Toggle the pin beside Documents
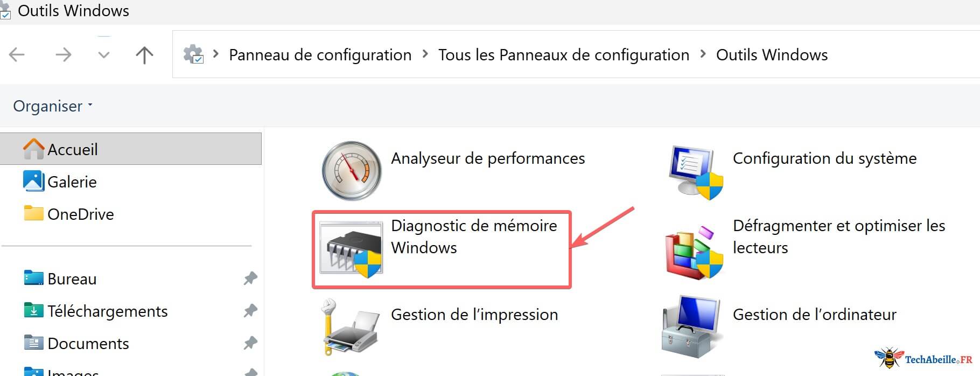 coord(251,343)
